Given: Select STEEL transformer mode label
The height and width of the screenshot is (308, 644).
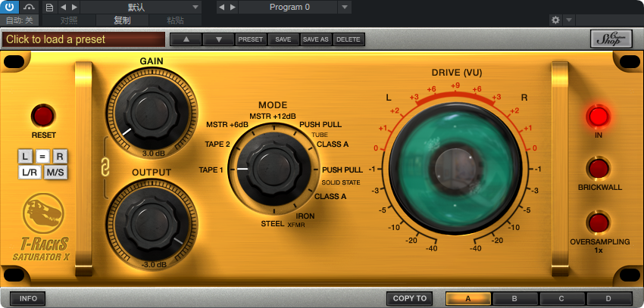Looking at the screenshot, I should click(273, 224).
